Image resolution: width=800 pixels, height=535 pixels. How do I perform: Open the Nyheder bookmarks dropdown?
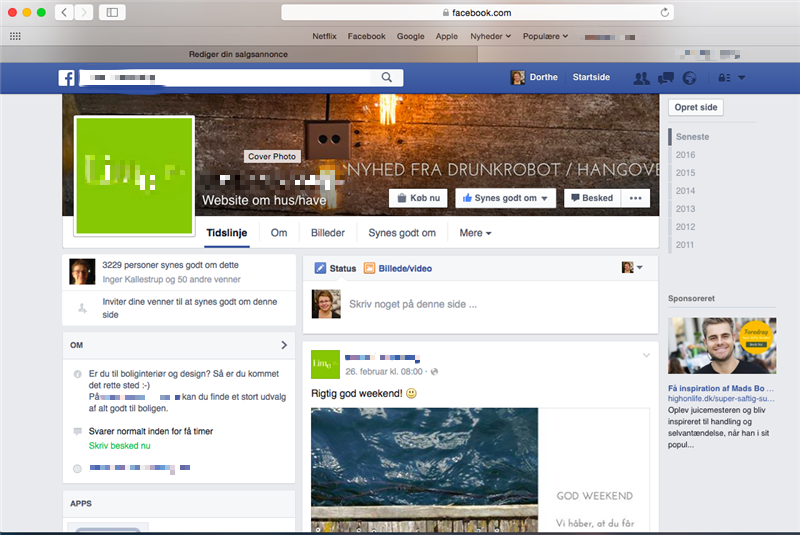[490, 36]
